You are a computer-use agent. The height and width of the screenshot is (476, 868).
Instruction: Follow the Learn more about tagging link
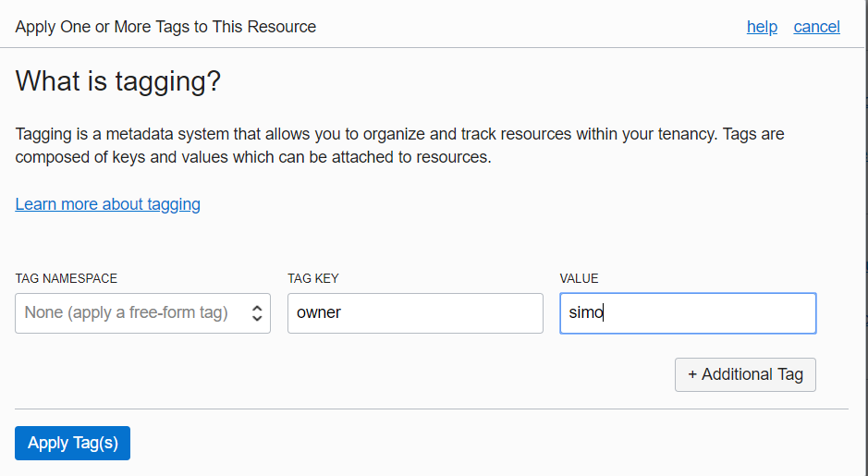(107, 204)
